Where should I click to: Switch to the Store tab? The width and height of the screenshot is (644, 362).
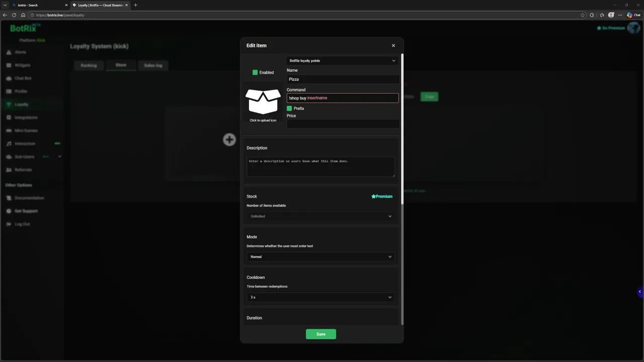pos(121,65)
